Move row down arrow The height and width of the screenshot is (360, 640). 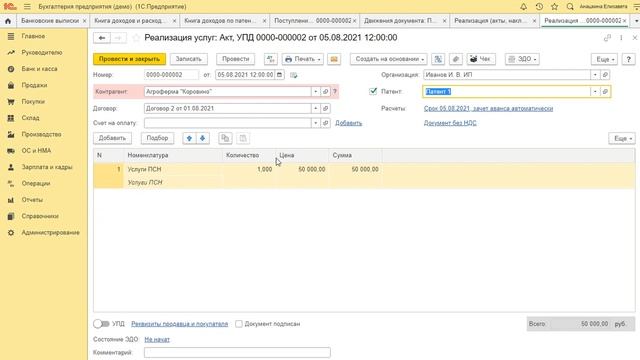coord(202,138)
